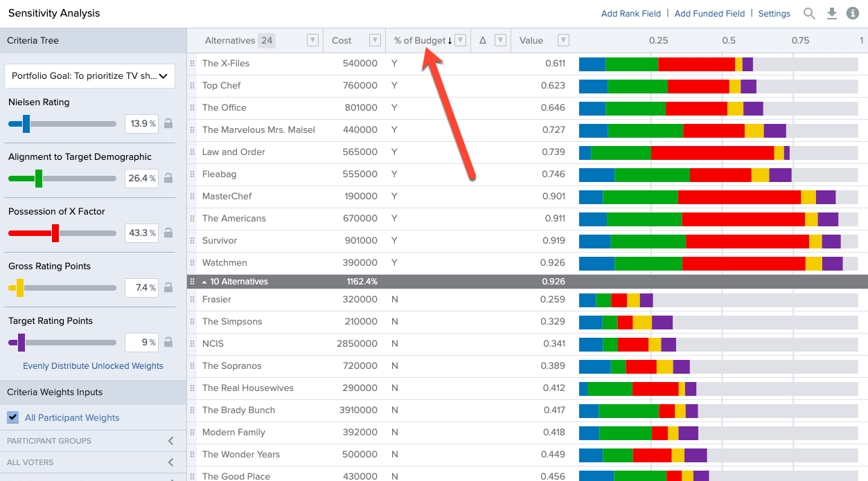Grab the drag handle for The X-Files row
Image resolution: width=868 pixels, height=481 pixels.
pos(192,63)
